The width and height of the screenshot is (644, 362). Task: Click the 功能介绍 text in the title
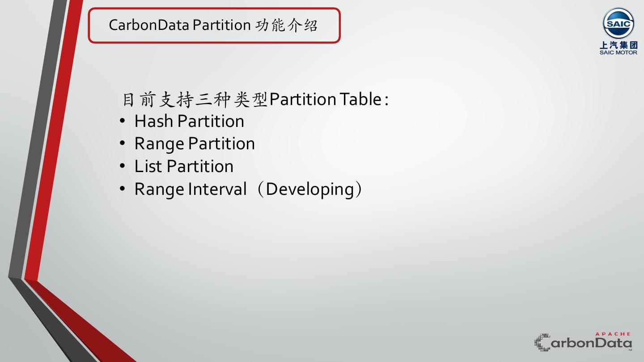(286, 25)
